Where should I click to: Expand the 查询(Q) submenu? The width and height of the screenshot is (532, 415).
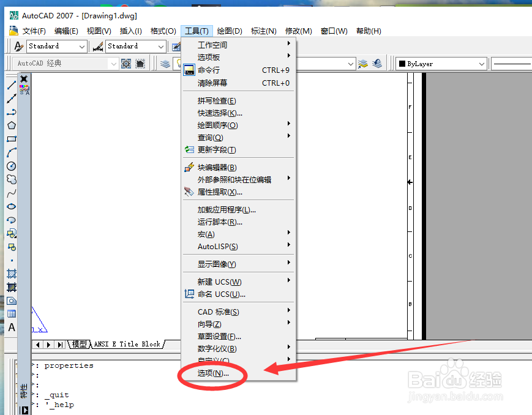coord(239,138)
